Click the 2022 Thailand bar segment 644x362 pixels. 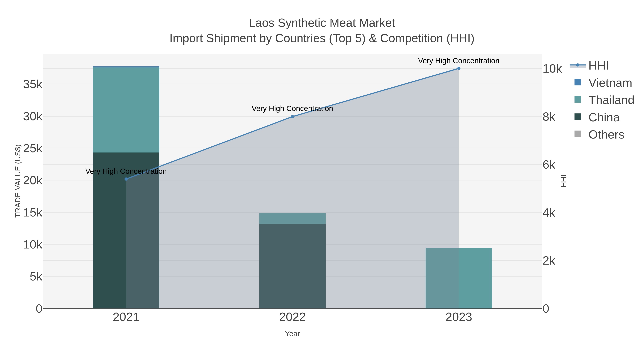292,219
